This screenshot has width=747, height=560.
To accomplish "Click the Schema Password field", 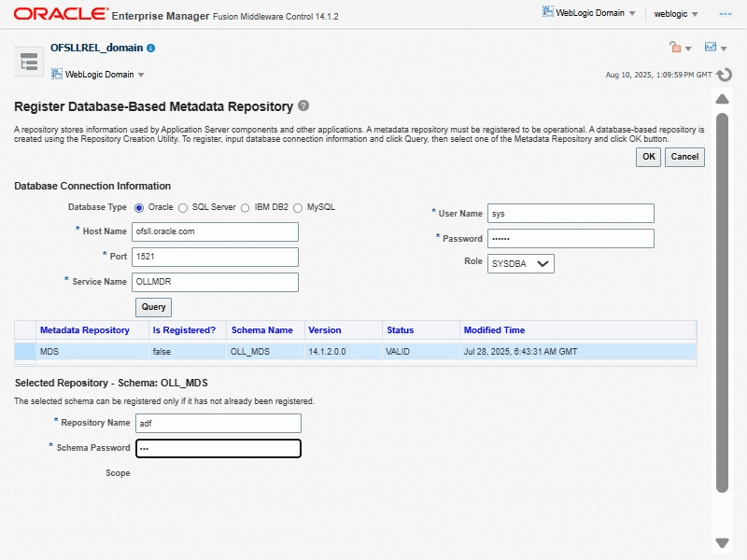I will [218, 449].
